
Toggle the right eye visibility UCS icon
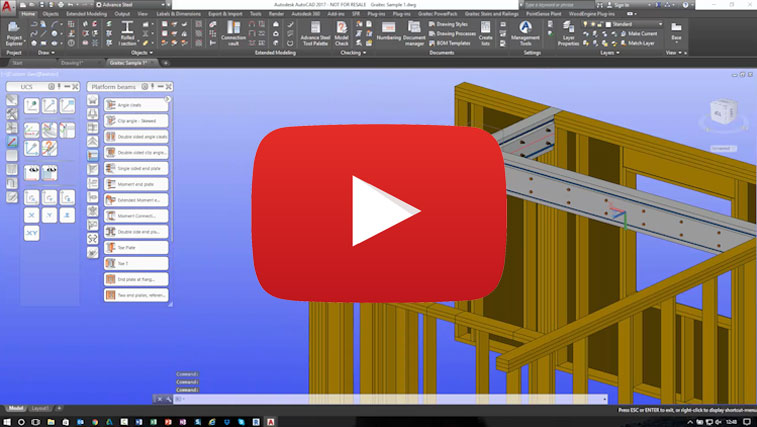[49, 172]
